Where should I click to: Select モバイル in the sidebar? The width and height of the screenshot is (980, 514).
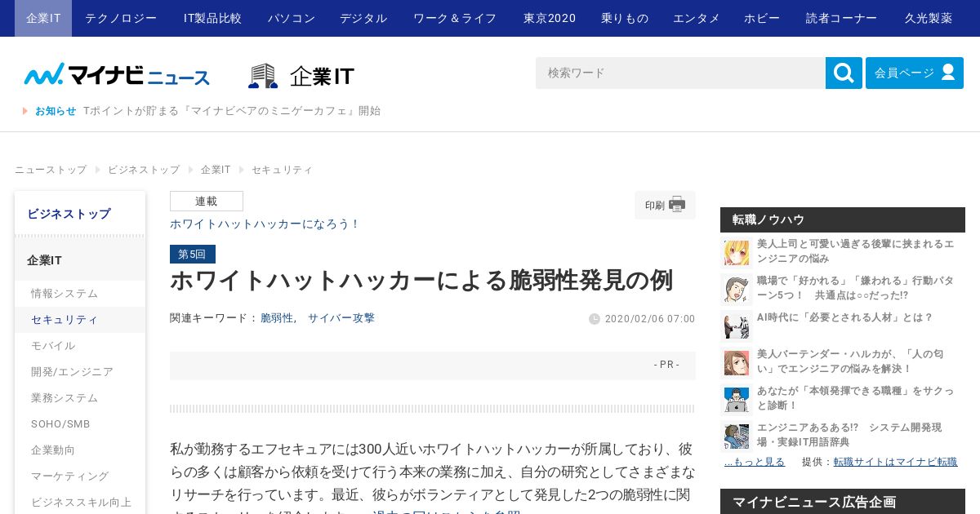click(80, 346)
